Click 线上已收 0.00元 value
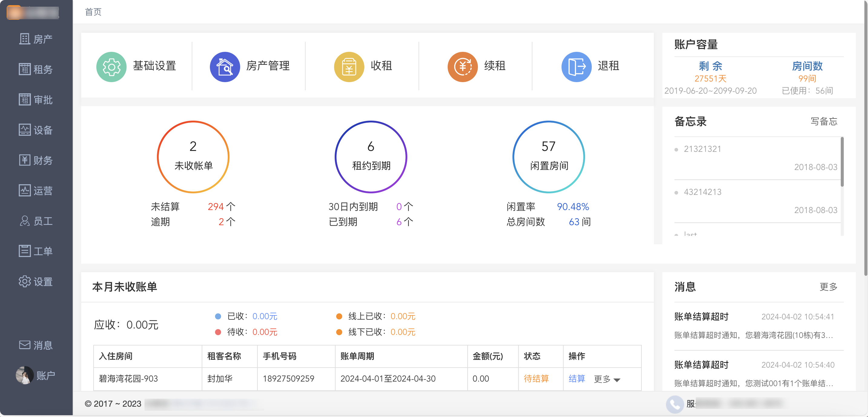This screenshot has height=417, width=868. tap(403, 316)
